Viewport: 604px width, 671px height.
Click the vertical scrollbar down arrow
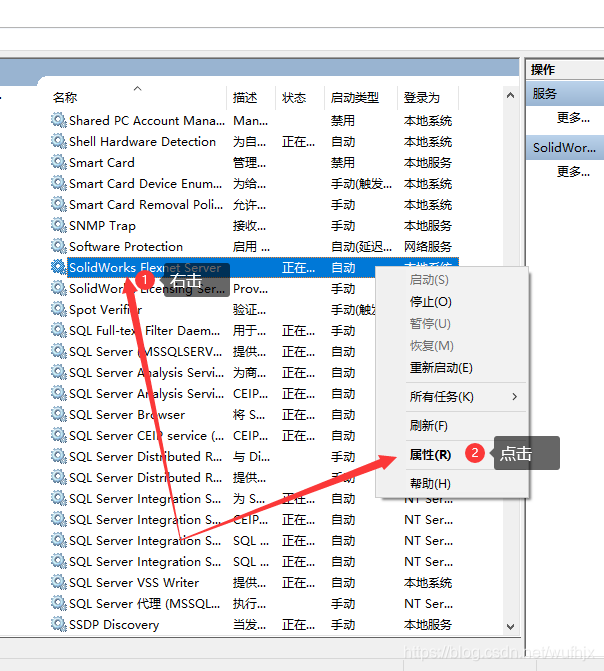pyautogui.click(x=512, y=626)
